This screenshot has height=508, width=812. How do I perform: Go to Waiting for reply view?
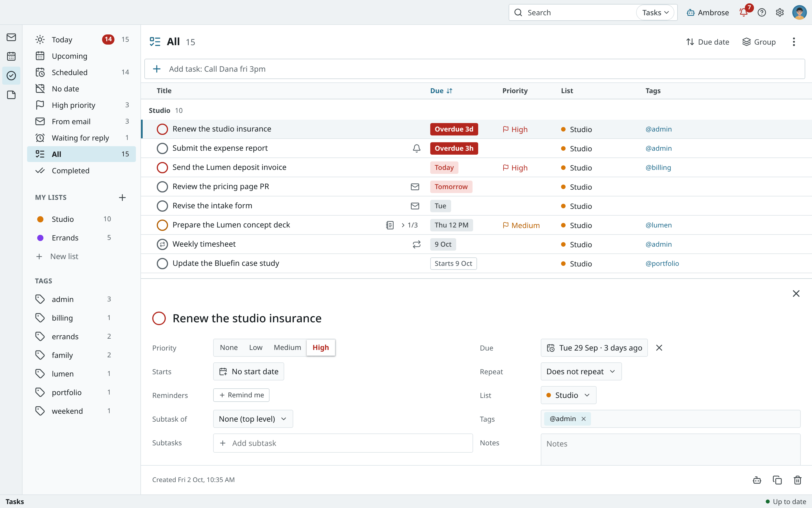81,138
